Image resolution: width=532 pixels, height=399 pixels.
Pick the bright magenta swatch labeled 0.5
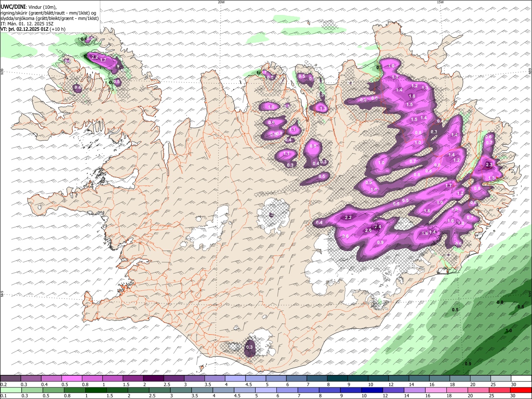[x=71, y=379]
